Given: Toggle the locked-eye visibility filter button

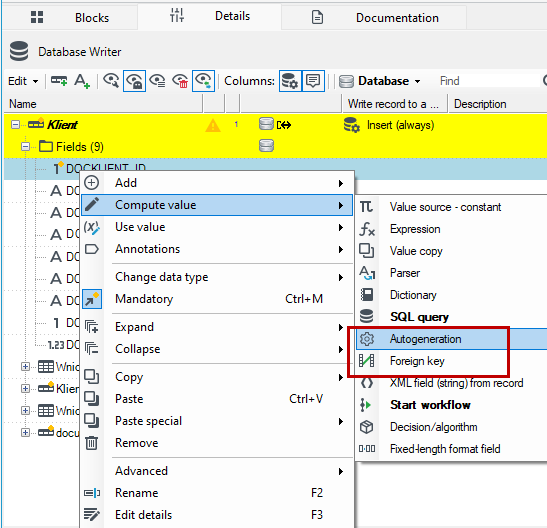Looking at the screenshot, I should pos(134,81).
